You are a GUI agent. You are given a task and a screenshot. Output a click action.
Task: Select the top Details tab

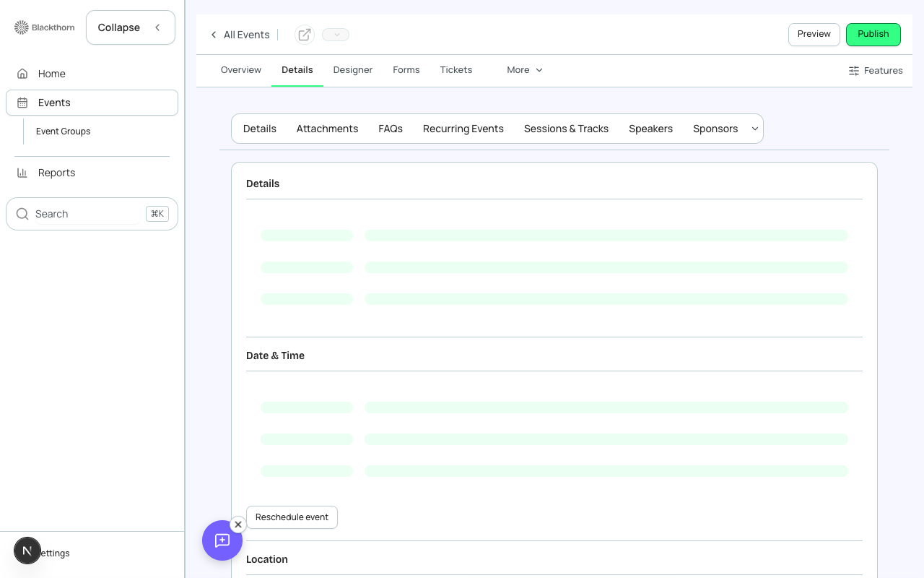point(297,70)
